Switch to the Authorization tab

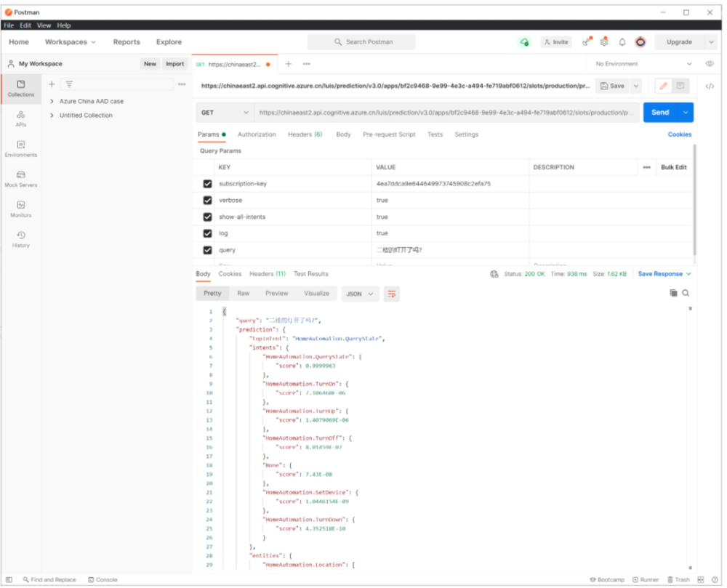pos(257,134)
